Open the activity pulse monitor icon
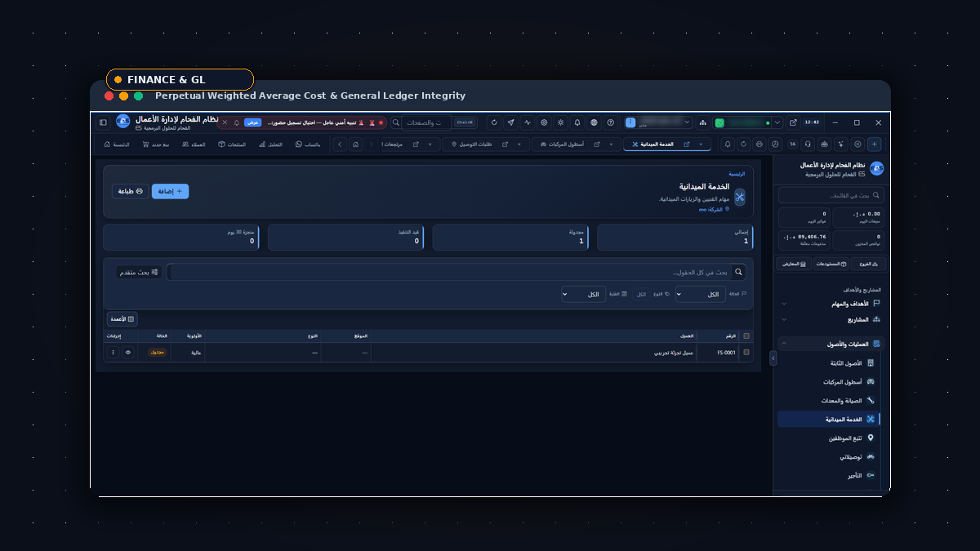Viewport: 980px width, 551px height. (x=528, y=122)
